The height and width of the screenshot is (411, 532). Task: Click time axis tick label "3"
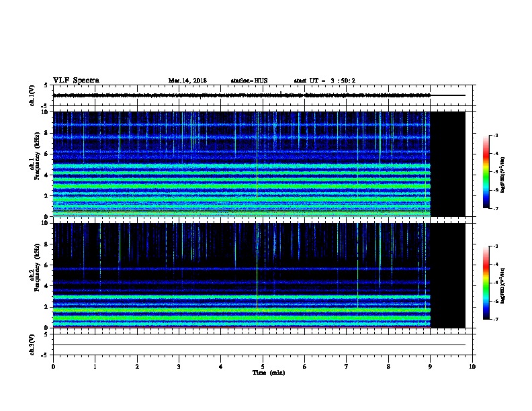click(x=179, y=366)
